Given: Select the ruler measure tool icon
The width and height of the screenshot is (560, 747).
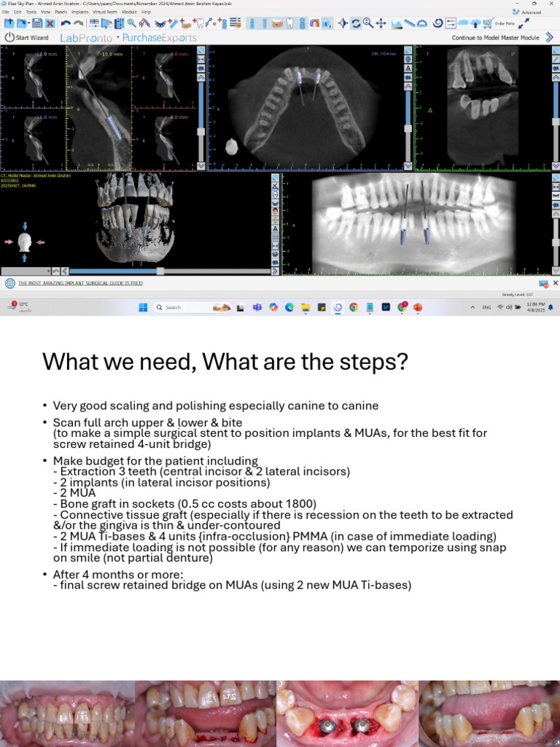Looking at the screenshot, I should coord(410,23).
